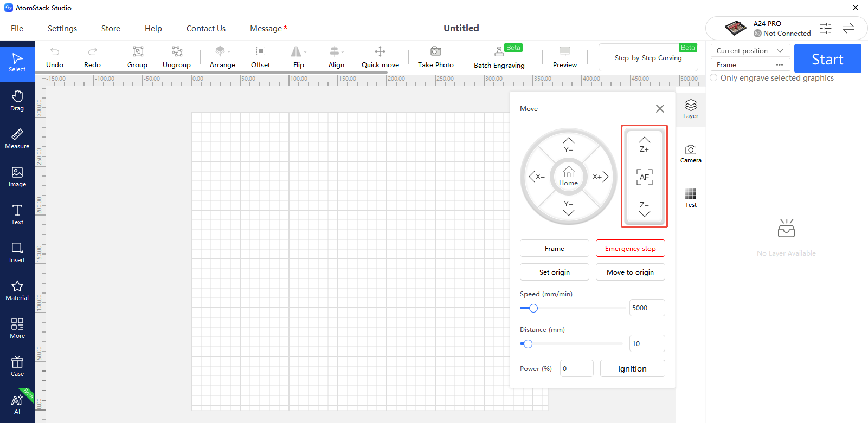Screen dimensions: 868x423
Task: Open the File menu
Action: (x=17, y=29)
